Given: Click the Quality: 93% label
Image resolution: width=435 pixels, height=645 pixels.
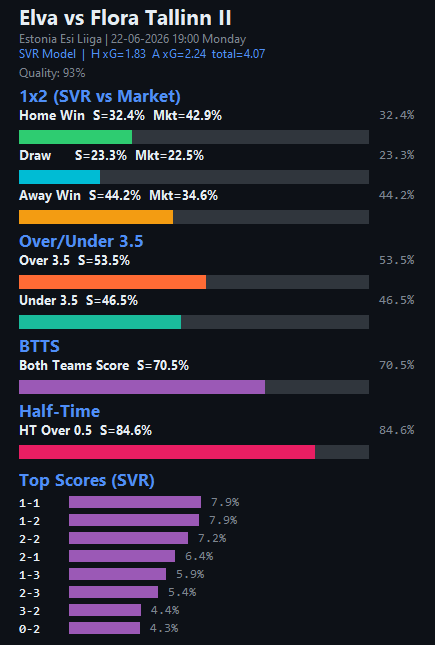Looking at the screenshot, I should (52, 73).
